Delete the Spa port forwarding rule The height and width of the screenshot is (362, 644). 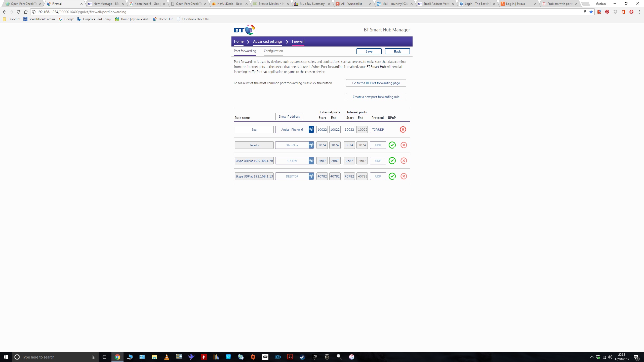(x=403, y=129)
